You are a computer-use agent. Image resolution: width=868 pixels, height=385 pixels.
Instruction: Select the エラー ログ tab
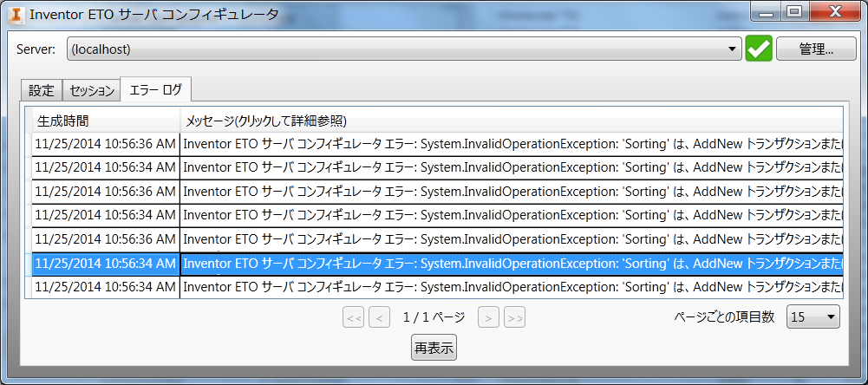point(155,89)
